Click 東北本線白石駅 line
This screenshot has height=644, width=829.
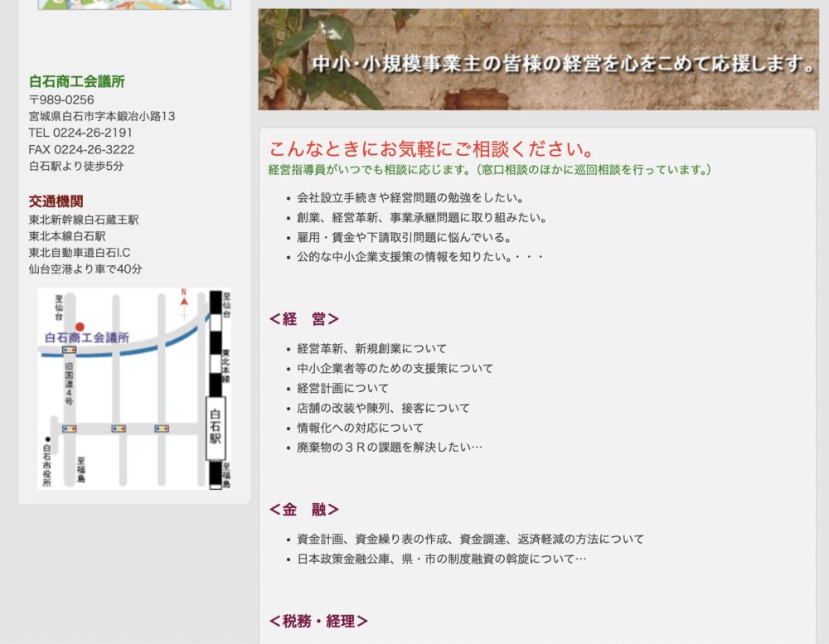point(67,236)
